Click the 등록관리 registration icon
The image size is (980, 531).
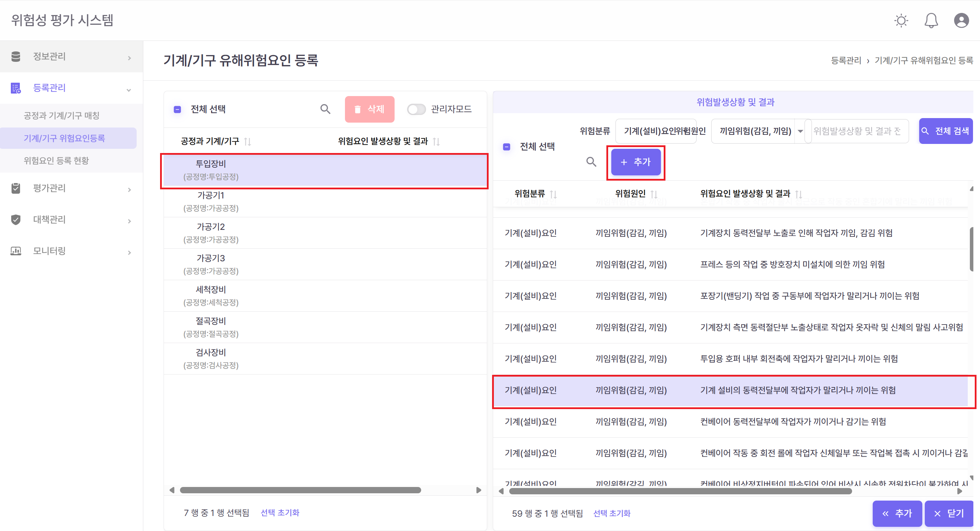pyautogui.click(x=15, y=88)
